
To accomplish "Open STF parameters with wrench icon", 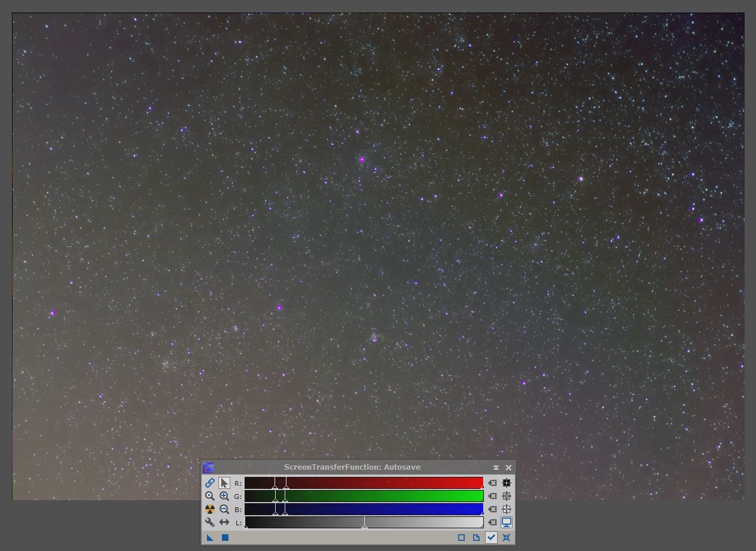I will tap(210, 522).
